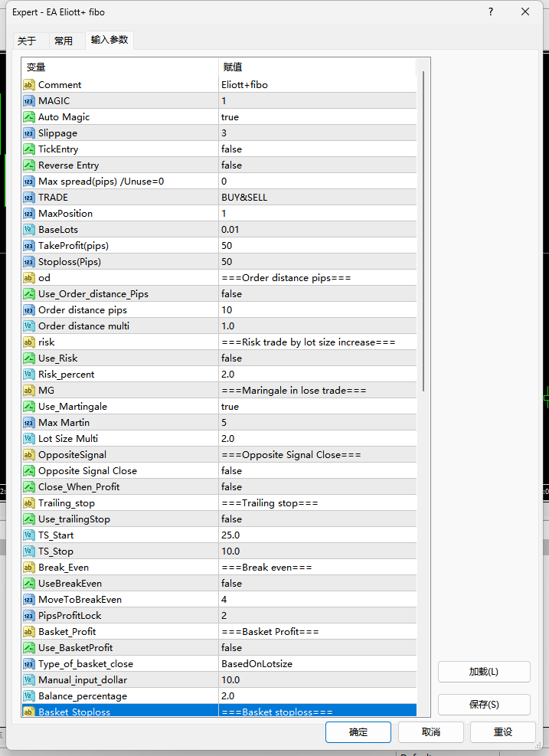The height and width of the screenshot is (756, 549).
Task: Click the string icon beside risk
Action: 29,342
